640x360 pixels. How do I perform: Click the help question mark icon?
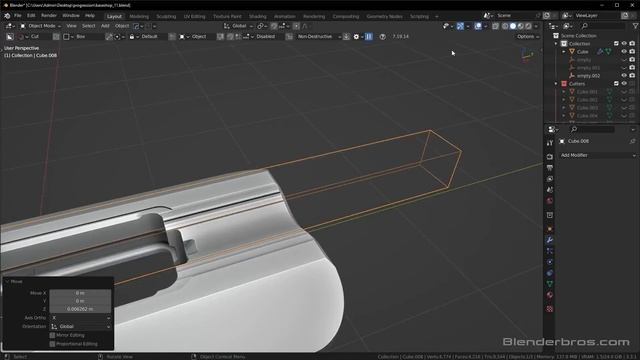pos(382,37)
